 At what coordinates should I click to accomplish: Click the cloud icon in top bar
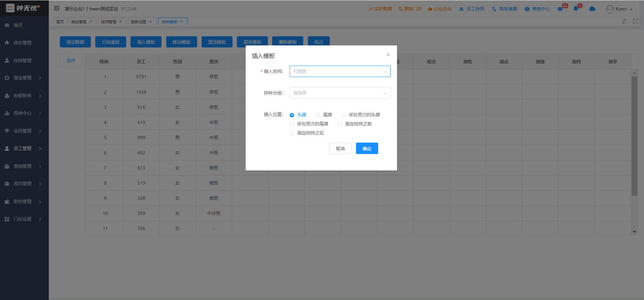[593, 9]
